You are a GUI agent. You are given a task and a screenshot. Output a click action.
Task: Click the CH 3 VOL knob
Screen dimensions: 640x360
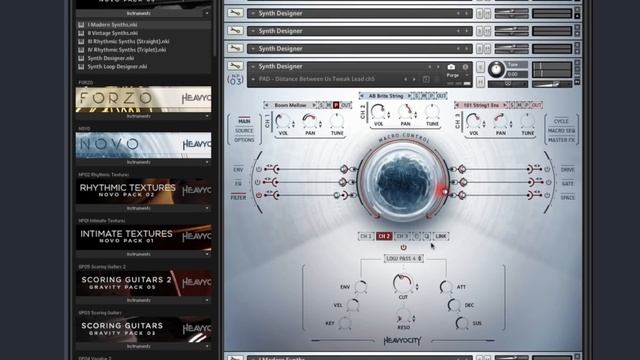click(473, 121)
